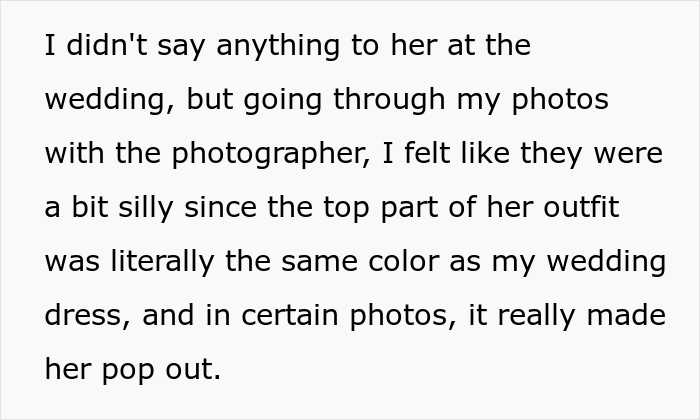The image size is (700, 420).
Task: Click the word "felt" in third line
Action: tap(427, 153)
